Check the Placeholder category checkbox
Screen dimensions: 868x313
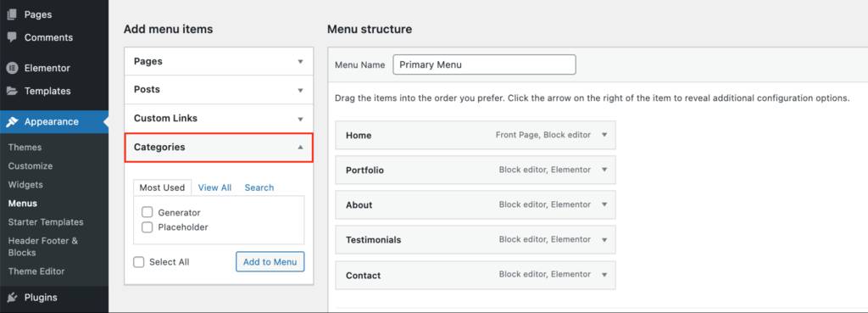click(147, 227)
